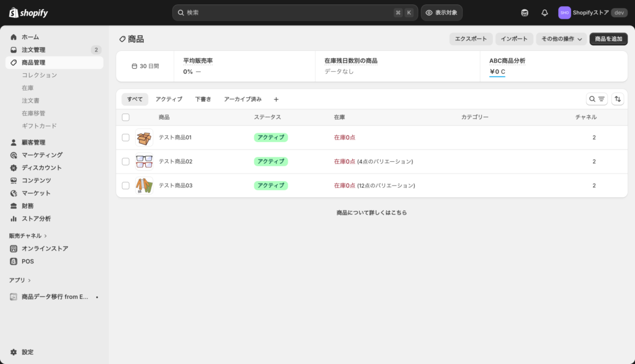Switch to the アーカイブ済み tab
Viewport: 635px width, 364px height.
[x=242, y=99]
